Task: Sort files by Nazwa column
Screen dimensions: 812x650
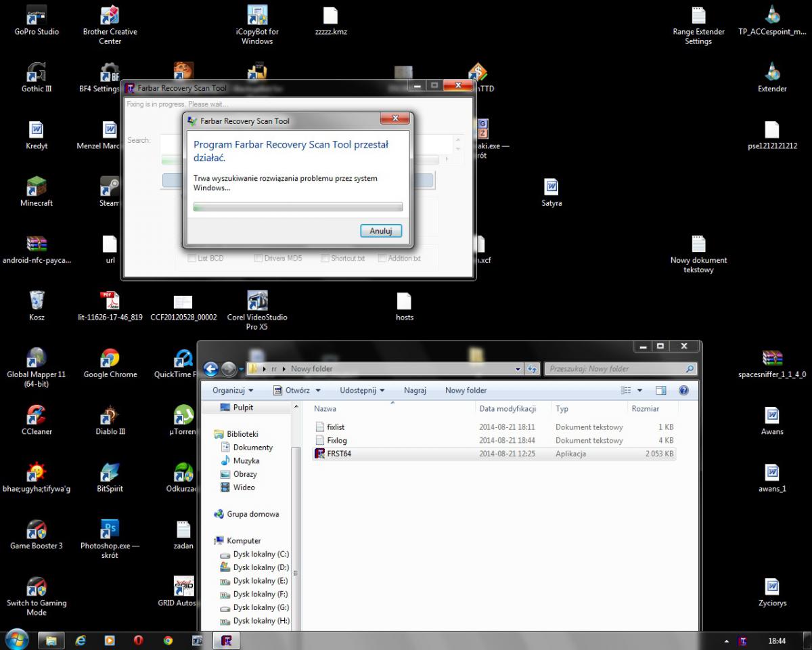Action: click(393, 408)
